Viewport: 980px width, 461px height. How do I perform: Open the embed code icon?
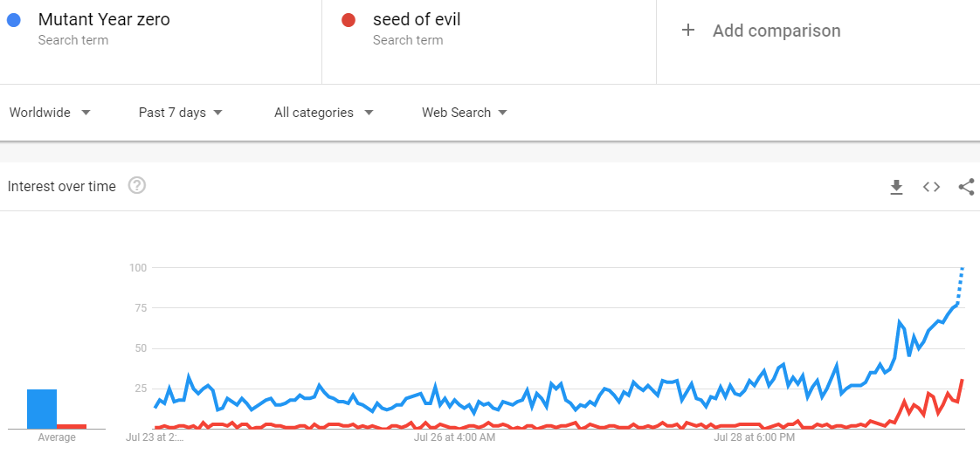click(x=931, y=187)
